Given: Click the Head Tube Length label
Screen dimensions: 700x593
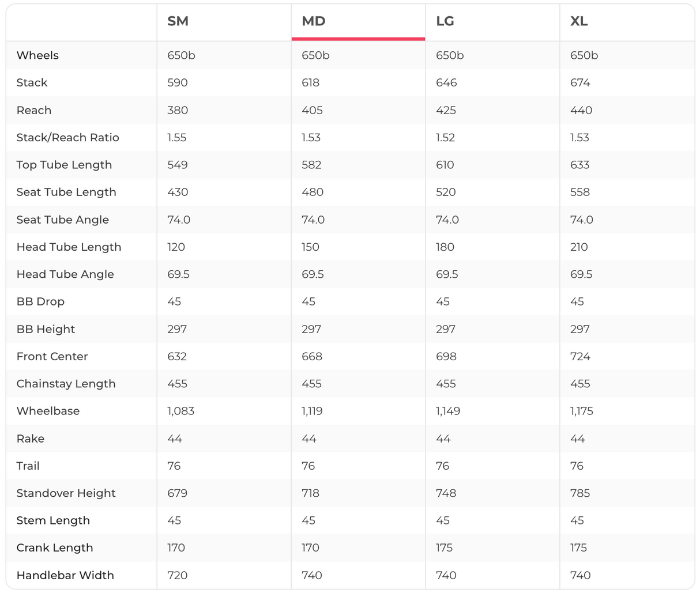Looking at the screenshot, I should [x=69, y=247].
